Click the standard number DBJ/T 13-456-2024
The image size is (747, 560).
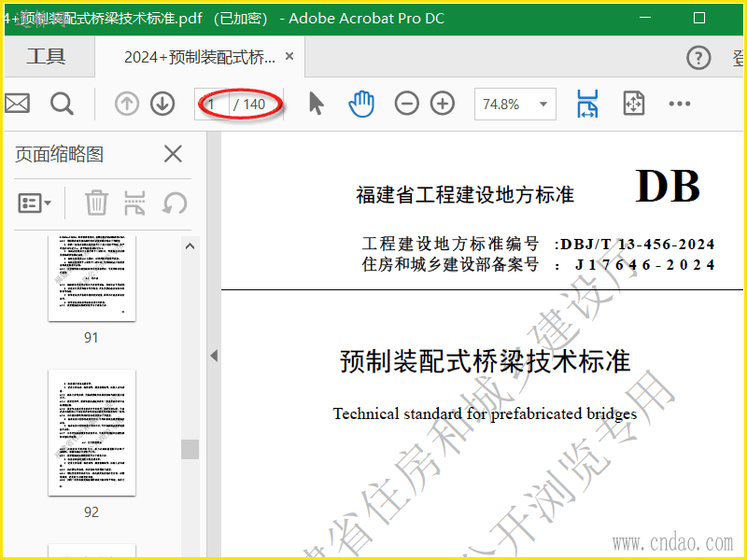[x=638, y=245]
